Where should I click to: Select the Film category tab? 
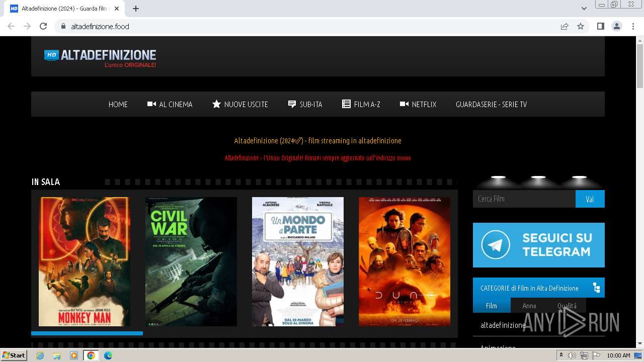tap(492, 306)
